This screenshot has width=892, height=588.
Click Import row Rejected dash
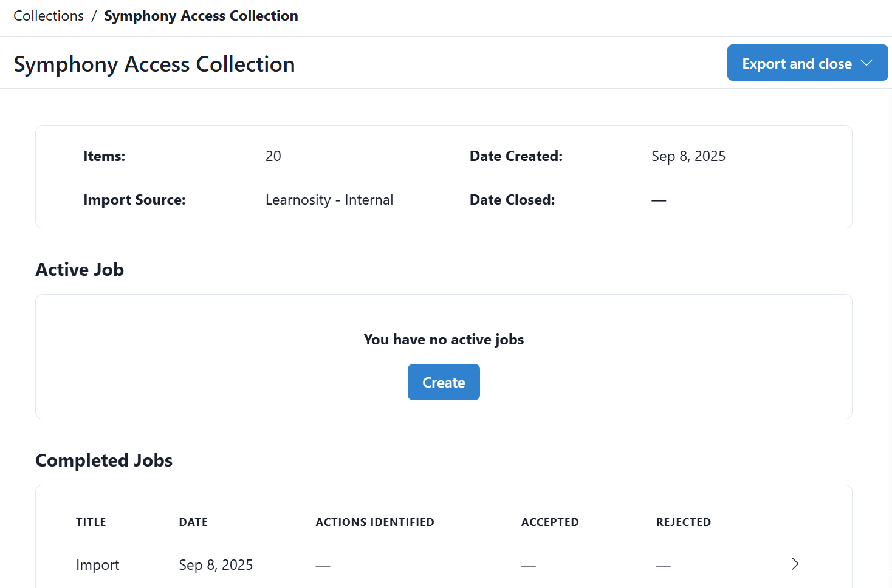click(664, 566)
